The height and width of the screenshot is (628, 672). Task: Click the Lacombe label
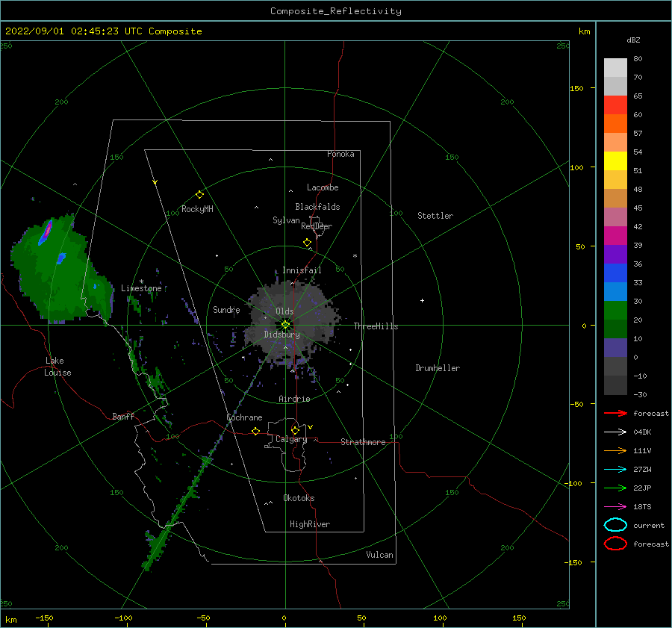(x=323, y=187)
